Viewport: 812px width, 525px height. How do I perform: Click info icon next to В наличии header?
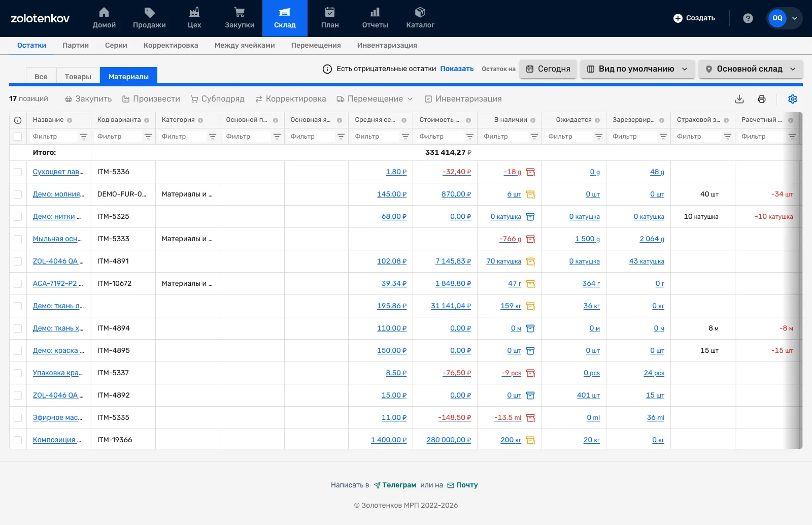click(x=533, y=120)
